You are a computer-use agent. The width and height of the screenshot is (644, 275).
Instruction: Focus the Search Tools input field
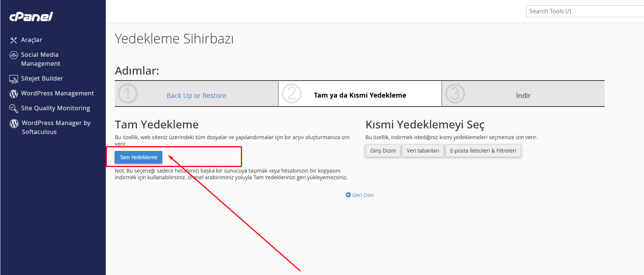pyautogui.click(x=585, y=11)
